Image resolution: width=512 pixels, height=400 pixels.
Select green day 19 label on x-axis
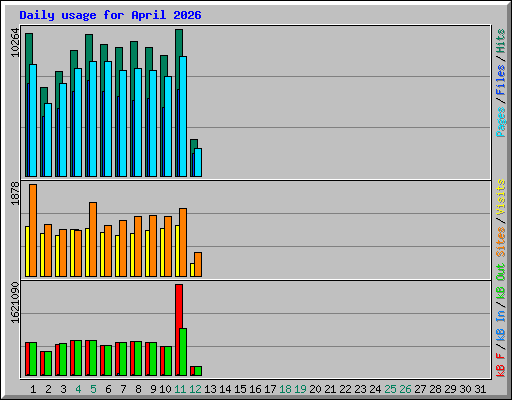300,389
